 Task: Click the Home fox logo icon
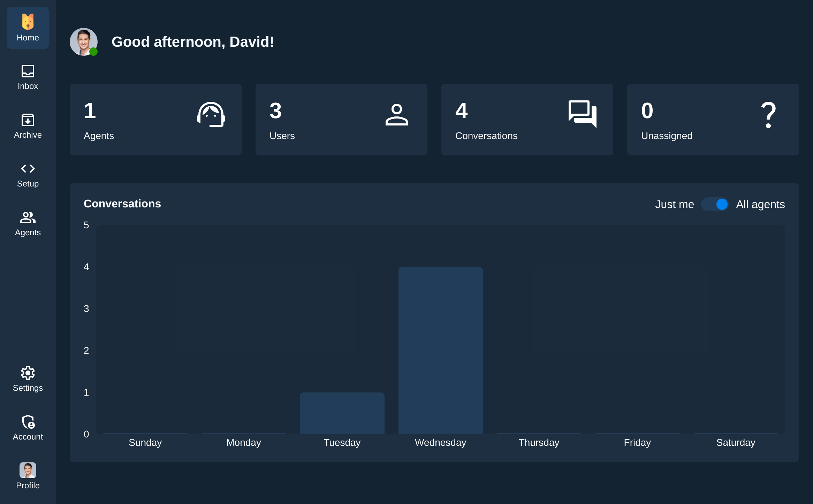click(28, 22)
